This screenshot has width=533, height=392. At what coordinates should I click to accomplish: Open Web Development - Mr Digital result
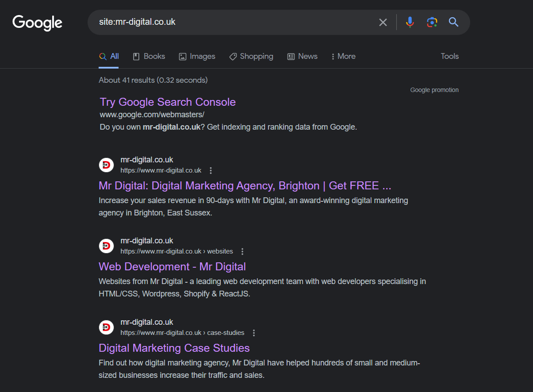(172, 267)
